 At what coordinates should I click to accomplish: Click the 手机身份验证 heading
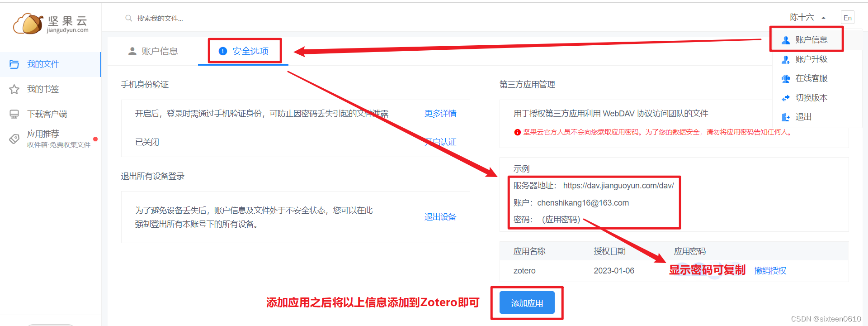[145, 85]
